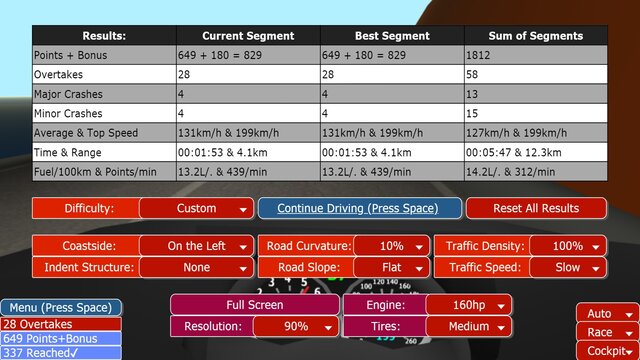Click the Best Segment column header
Image resolution: width=640 pixels, height=360 pixels.
392,36
